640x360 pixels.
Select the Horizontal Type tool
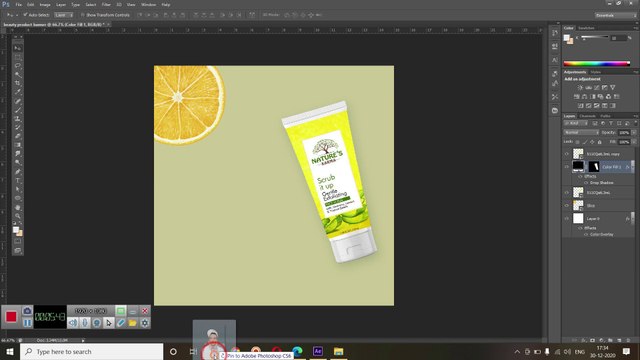click(18, 180)
